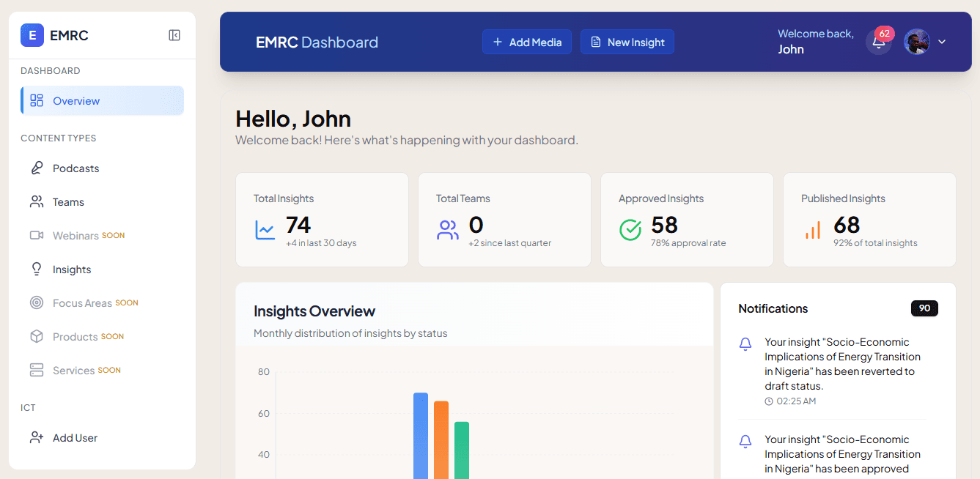980x479 pixels.
Task: Click the Add Media button
Action: click(526, 42)
